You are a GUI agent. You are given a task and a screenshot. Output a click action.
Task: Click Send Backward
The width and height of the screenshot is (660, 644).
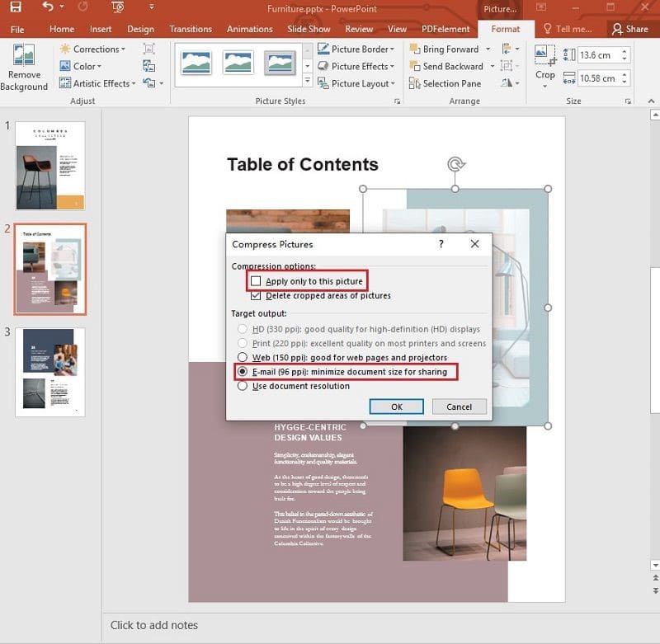point(446,67)
